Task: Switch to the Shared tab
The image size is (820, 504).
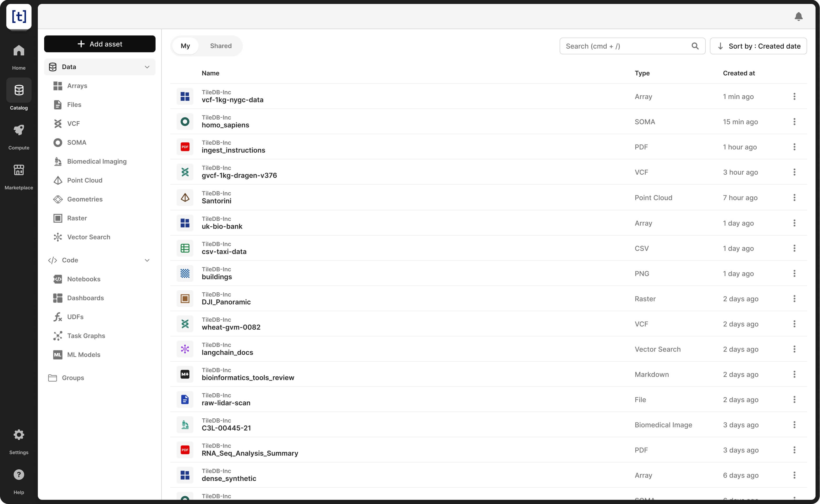Action: tap(221, 46)
